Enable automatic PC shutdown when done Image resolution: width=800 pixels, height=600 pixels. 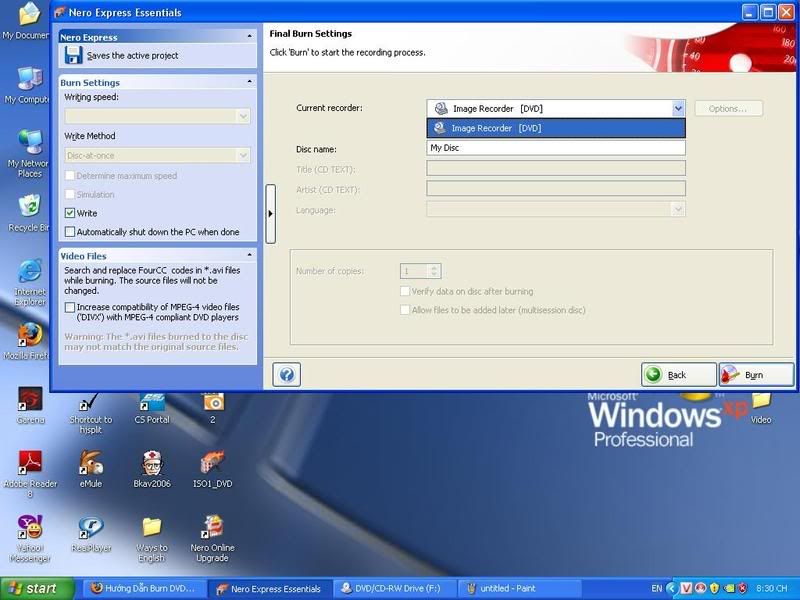point(70,232)
